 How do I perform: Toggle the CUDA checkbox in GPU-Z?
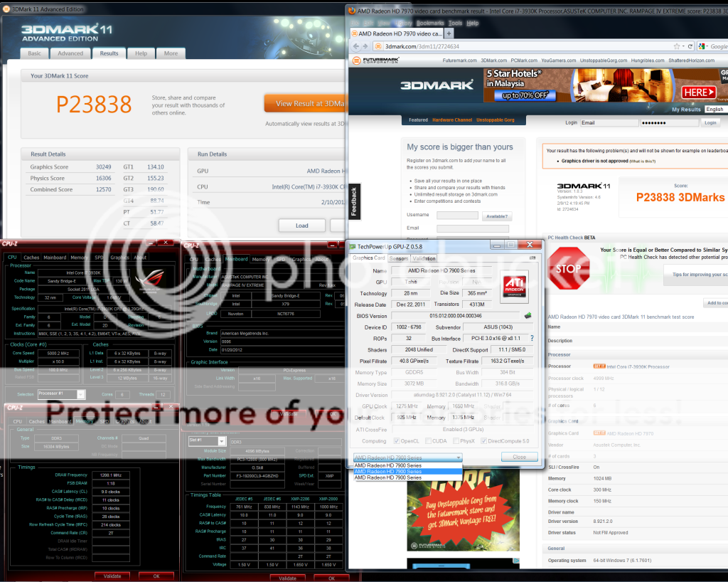[428, 441]
